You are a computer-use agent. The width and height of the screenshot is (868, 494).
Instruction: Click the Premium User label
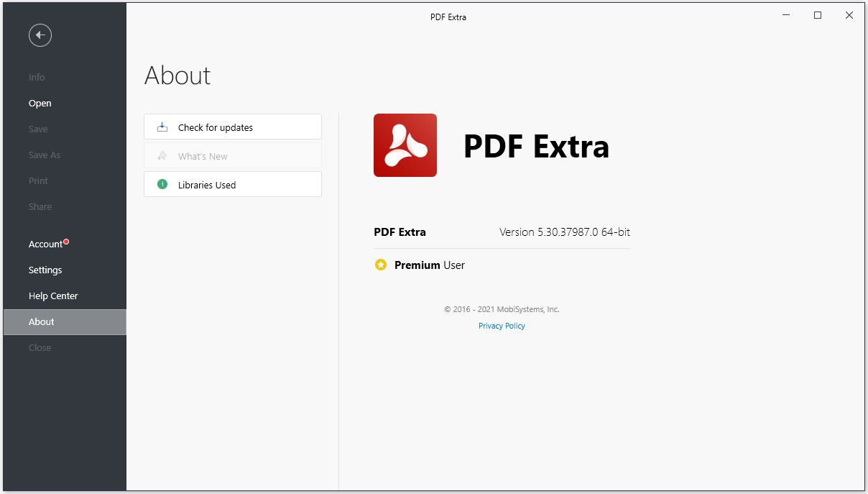click(430, 265)
